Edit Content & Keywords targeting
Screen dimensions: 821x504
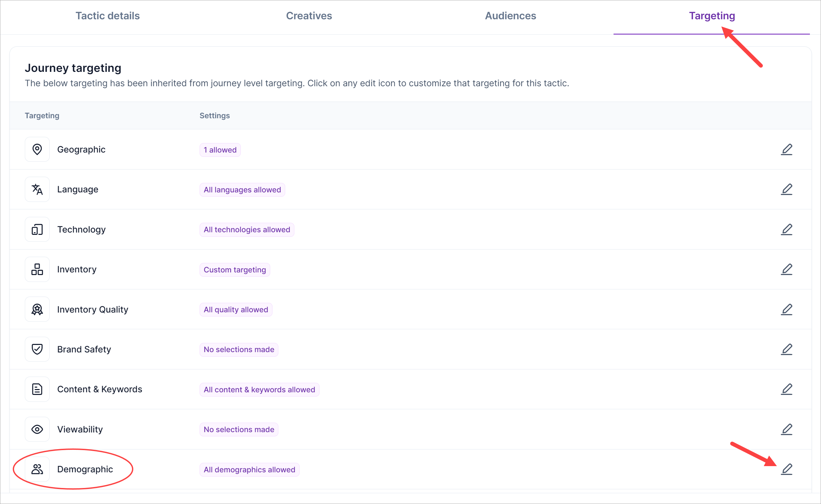(786, 389)
